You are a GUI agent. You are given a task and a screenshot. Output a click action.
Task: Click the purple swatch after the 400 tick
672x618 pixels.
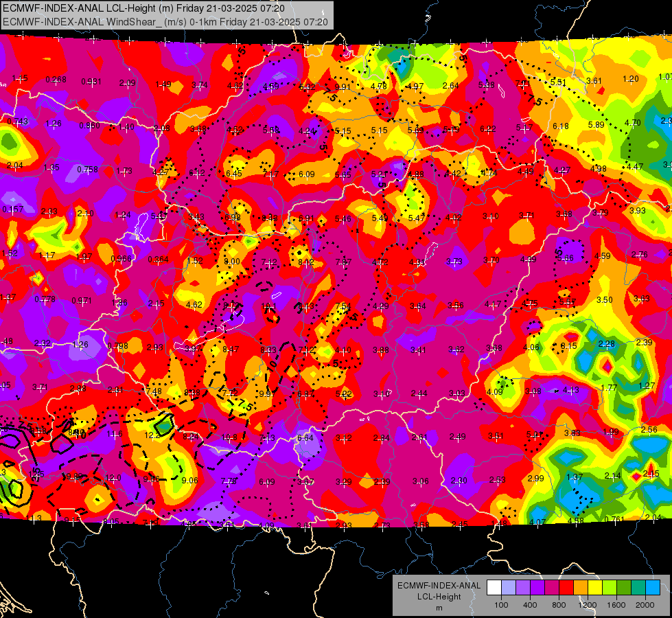click(537, 588)
